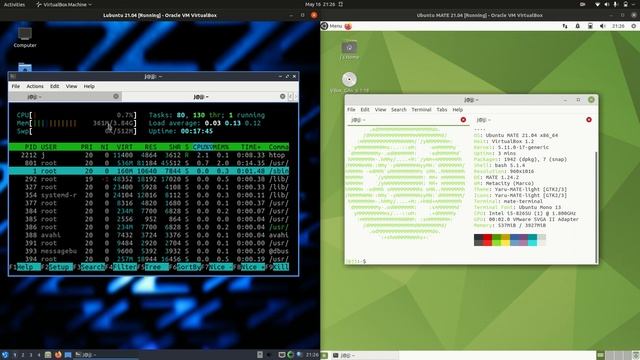Select htop row for PID 2212 htop
This screenshot has height=360, width=640.
[149, 155]
